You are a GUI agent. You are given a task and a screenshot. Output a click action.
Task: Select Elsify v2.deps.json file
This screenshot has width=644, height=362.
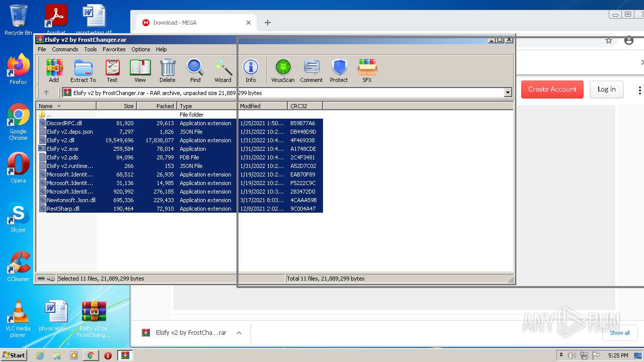180,132
